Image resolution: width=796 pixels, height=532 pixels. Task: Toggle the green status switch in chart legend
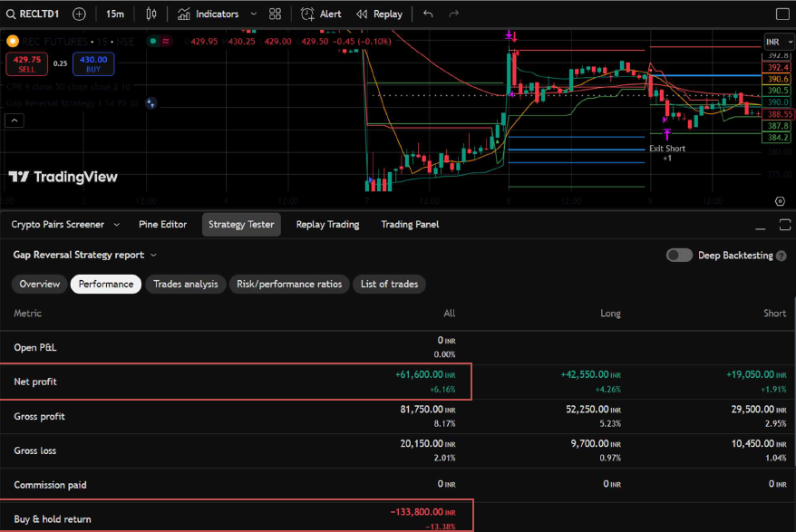point(153,41)
